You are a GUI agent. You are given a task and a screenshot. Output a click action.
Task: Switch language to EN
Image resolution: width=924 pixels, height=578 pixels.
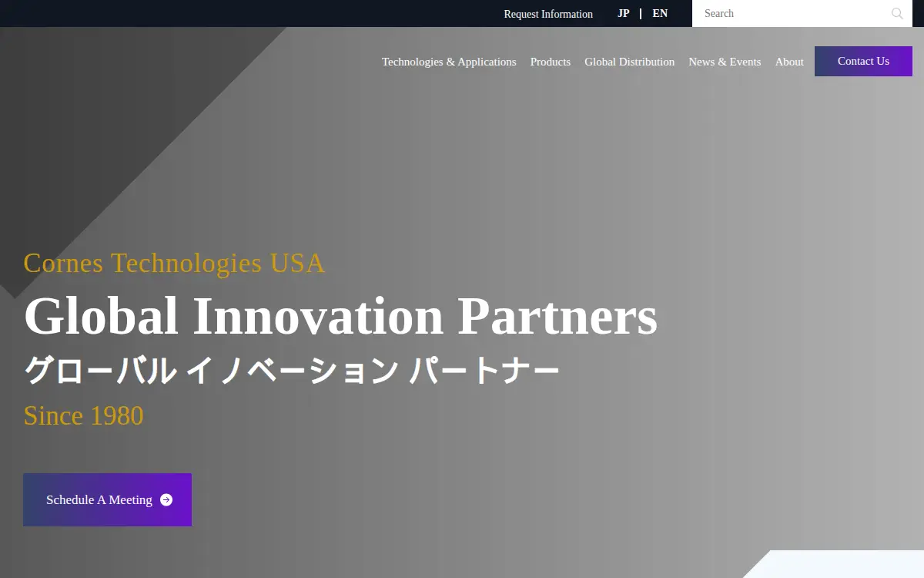coord(660,13)
